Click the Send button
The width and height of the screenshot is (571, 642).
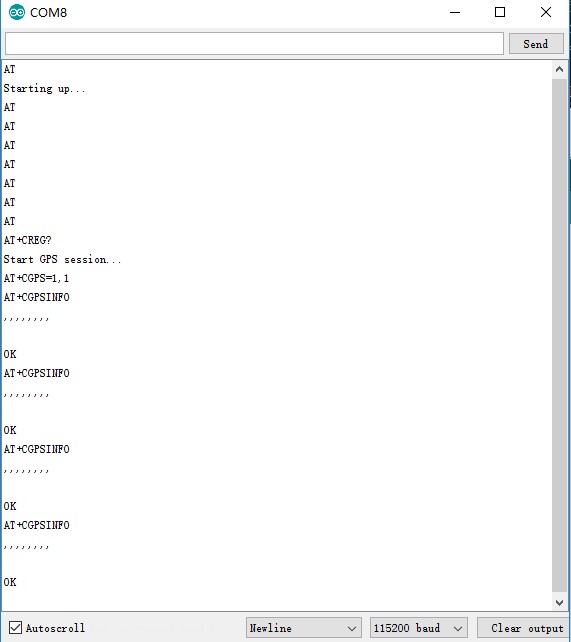536,43
